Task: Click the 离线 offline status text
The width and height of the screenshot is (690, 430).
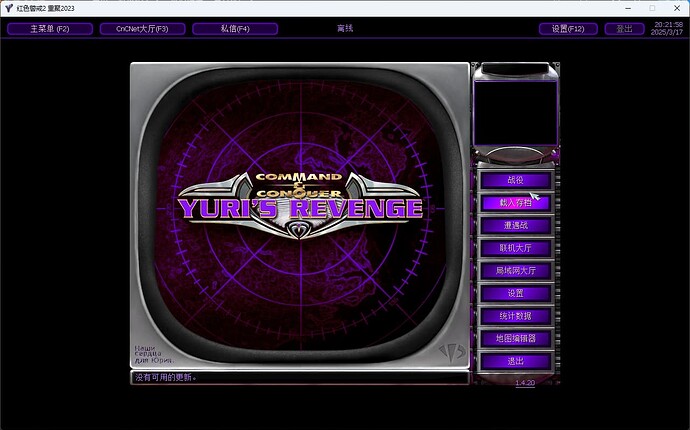Action: [345, 29]
